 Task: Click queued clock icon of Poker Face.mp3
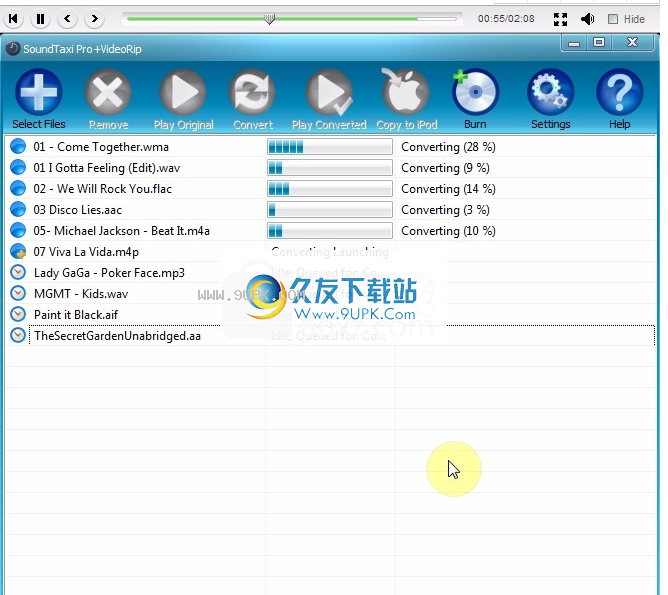18,272
